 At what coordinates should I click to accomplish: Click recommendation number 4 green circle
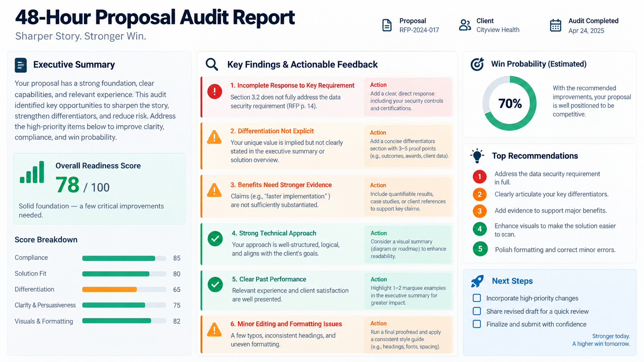tap(480, 229)
